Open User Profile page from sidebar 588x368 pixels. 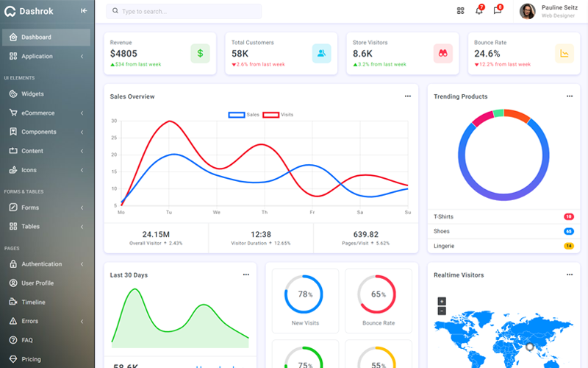[37, 283]
